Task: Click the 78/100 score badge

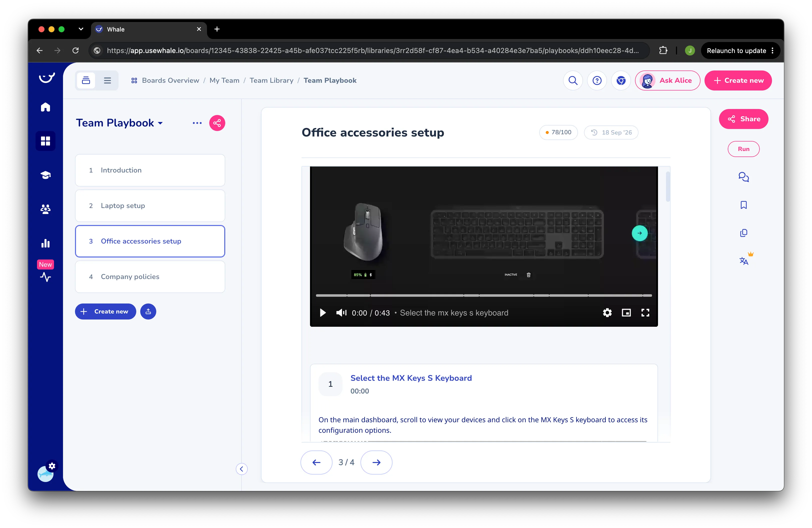Action: [x=558, y=132]
